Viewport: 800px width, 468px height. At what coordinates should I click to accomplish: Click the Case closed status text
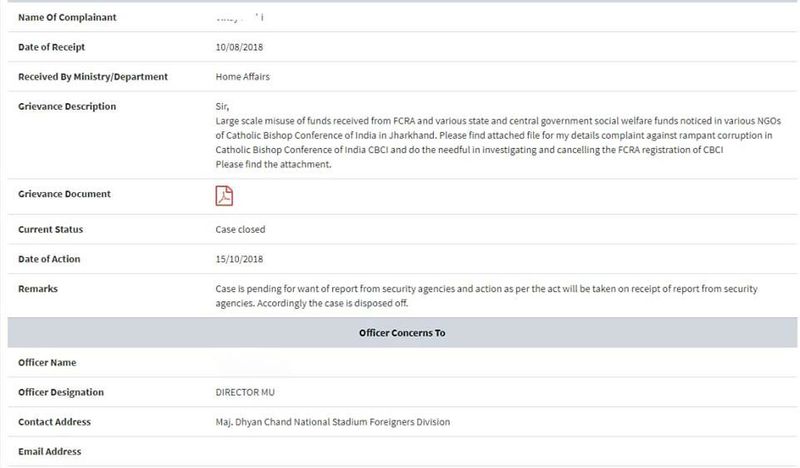[240, 230]
